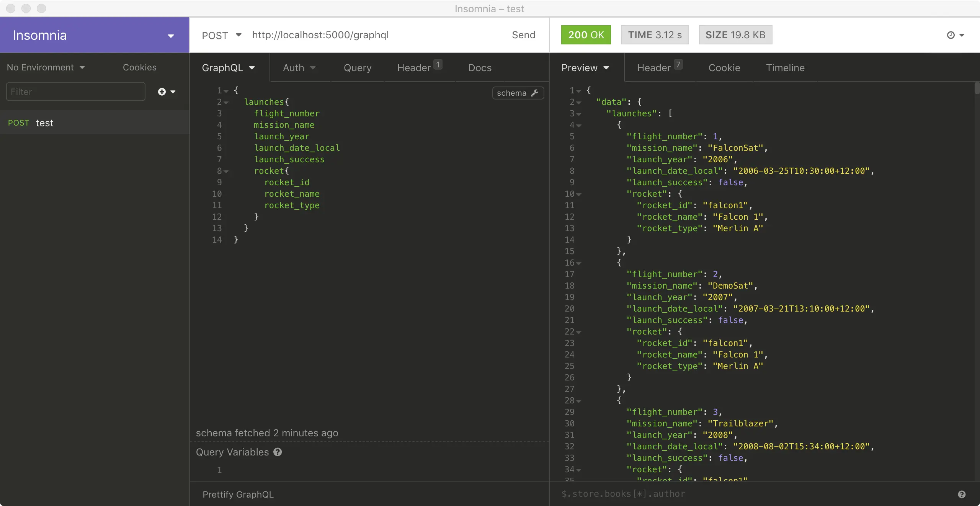
Task: Click the Query Variables help icon
Action: [x=278, y=452]
